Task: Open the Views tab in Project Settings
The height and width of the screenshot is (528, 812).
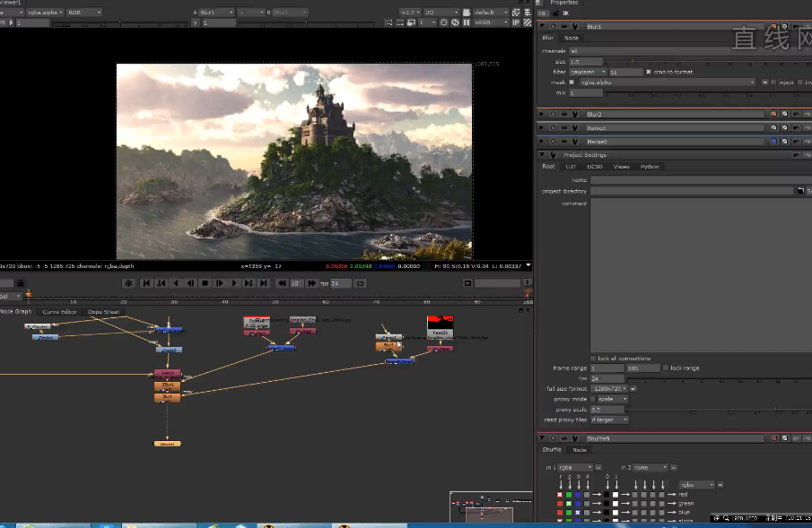Action: [622, 167]
